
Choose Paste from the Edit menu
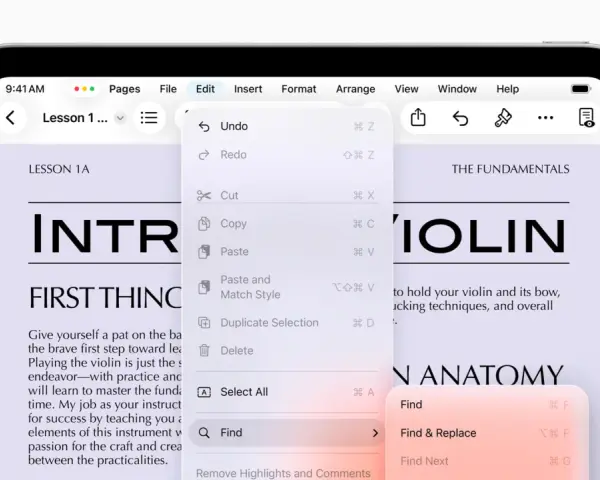pyautogui.click(x=286, y=251)
